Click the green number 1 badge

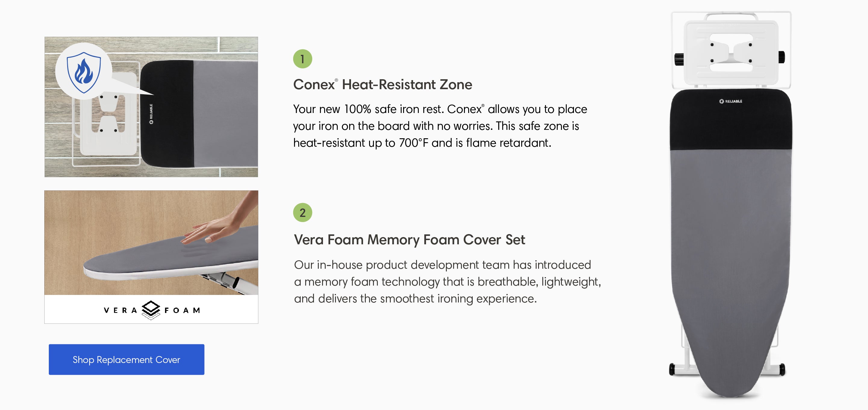[x=302, y=59]
